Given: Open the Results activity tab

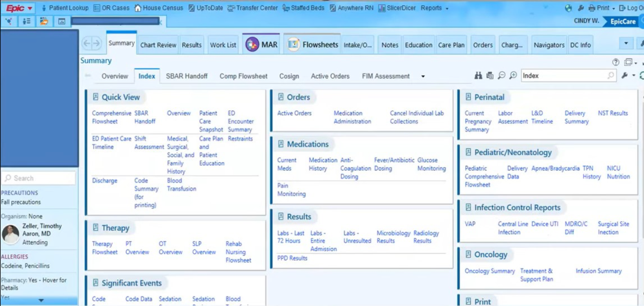Looking at the screenshot, I should coord(192,45).
